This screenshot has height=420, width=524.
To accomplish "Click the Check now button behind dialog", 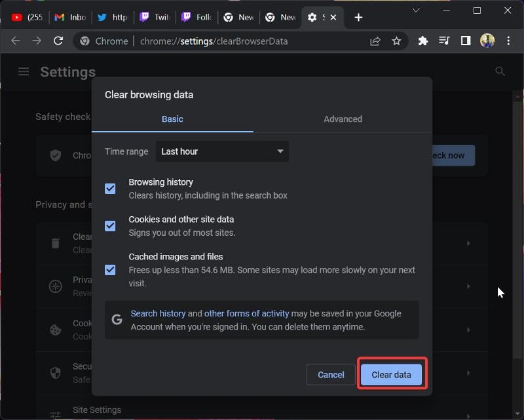I will (x=453, y=155).
